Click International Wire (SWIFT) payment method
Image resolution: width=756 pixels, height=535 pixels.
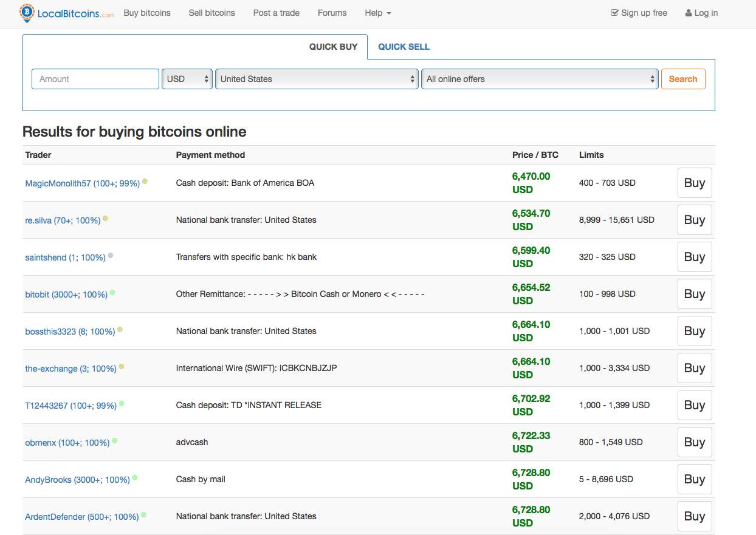(x=256, y=368)
